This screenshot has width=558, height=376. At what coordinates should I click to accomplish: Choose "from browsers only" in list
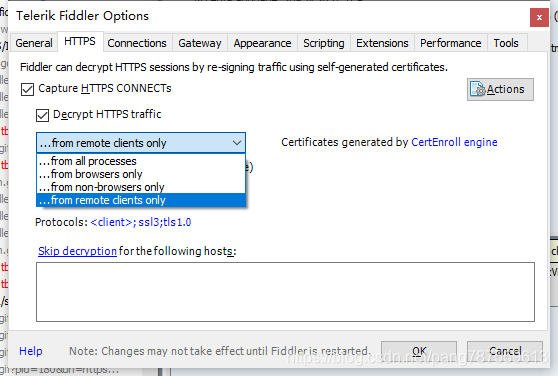point(141,174)
